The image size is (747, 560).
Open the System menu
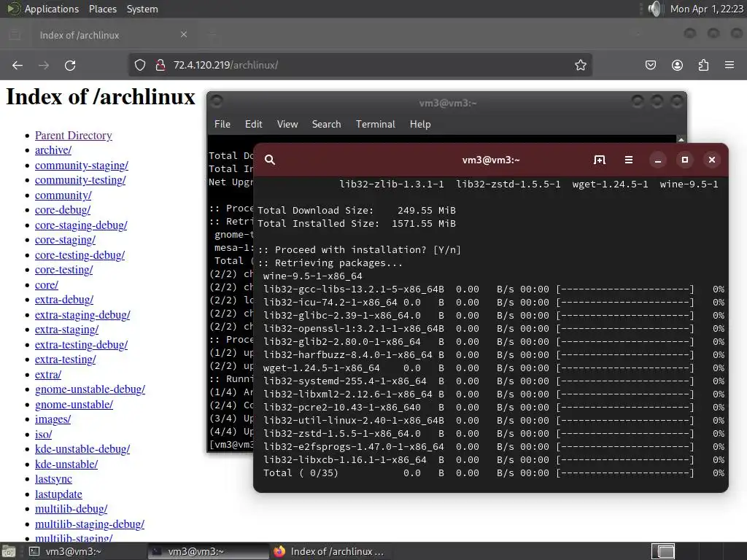coord(142,9)
